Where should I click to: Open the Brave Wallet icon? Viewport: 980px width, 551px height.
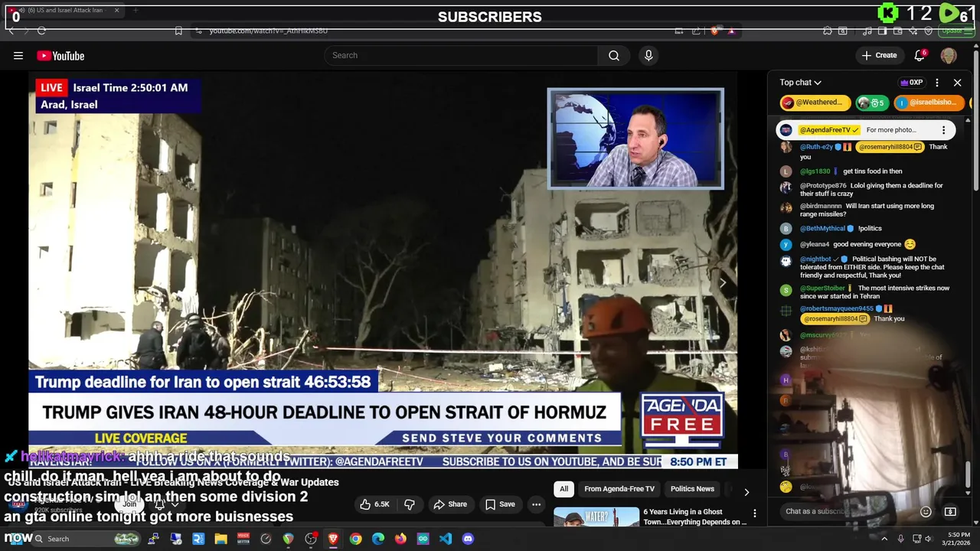pos(897,31)
